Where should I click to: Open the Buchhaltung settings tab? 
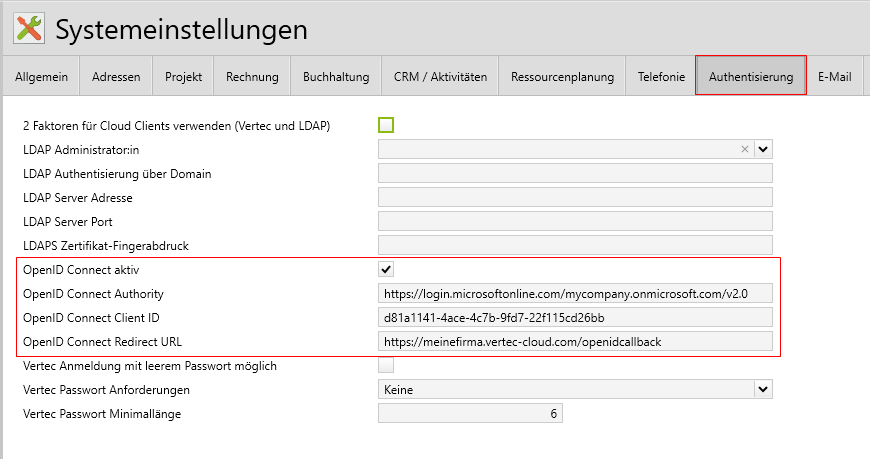pos(336,77)
